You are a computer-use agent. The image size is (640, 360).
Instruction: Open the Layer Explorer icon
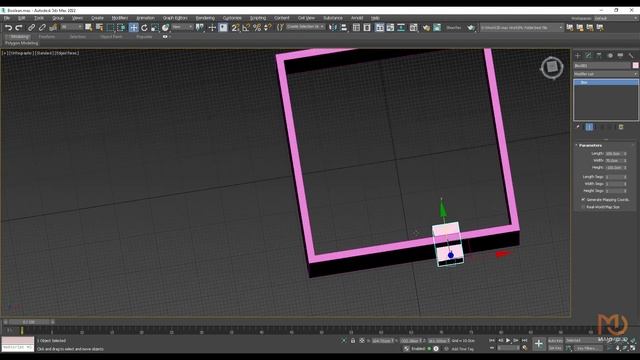coord(367,28)
